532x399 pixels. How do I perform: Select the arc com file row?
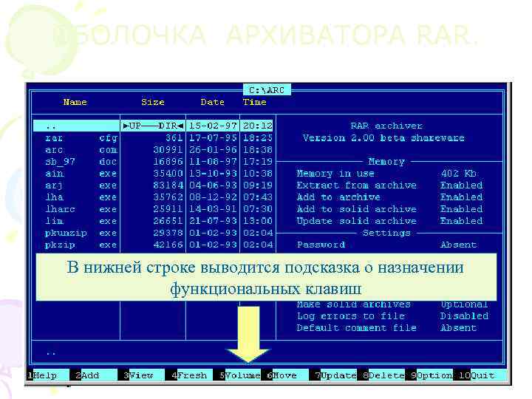point(153,149)
